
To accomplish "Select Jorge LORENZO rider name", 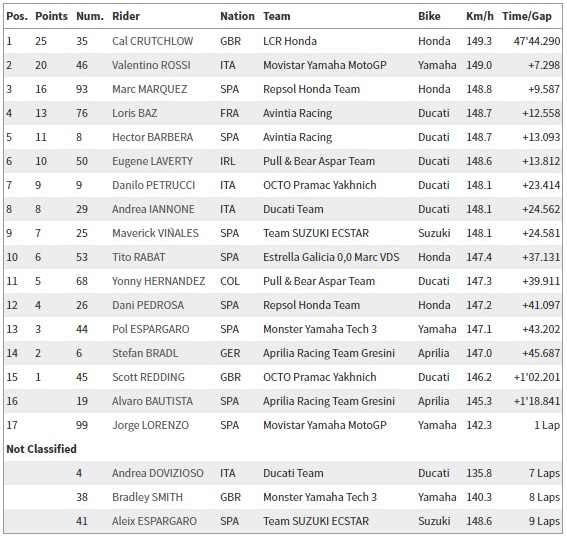I will [150, 425].
